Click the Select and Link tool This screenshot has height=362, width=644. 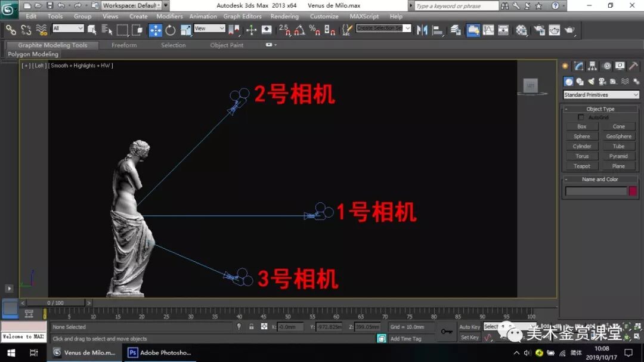pyautogui.click(x=11, y=30)
